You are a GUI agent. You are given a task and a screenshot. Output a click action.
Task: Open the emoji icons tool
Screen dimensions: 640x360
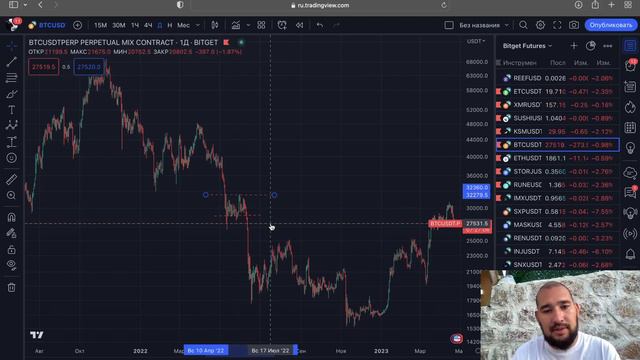(11, 158)
